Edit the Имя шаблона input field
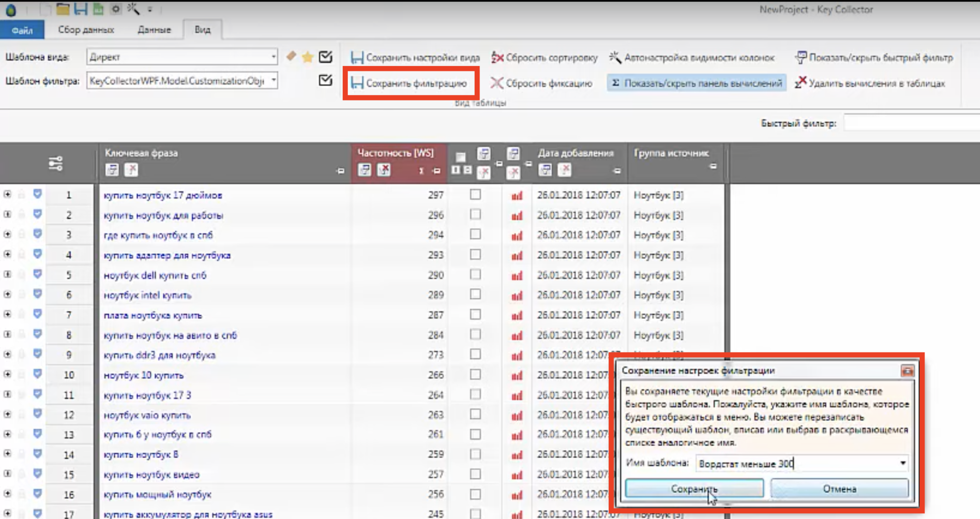 (799, 463)
